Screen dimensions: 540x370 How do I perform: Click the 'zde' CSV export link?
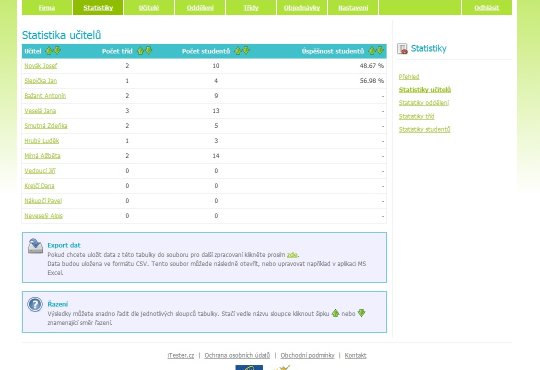(292, 255)
